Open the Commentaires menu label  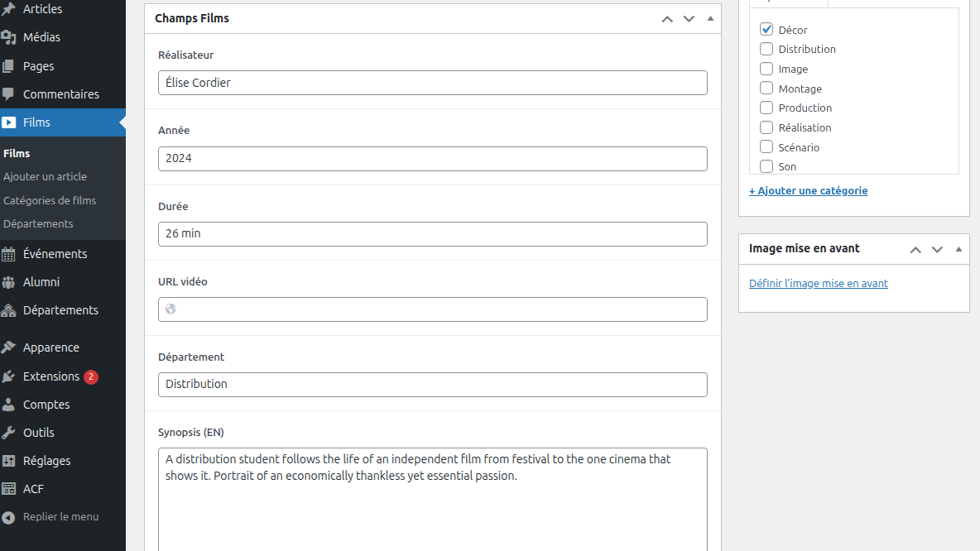(60, 94)
